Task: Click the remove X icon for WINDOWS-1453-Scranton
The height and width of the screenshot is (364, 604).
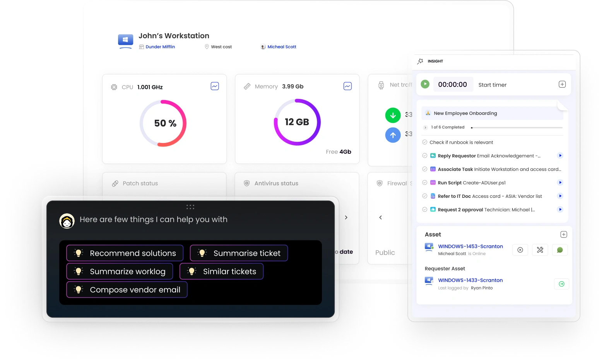Action: [520, 250]
